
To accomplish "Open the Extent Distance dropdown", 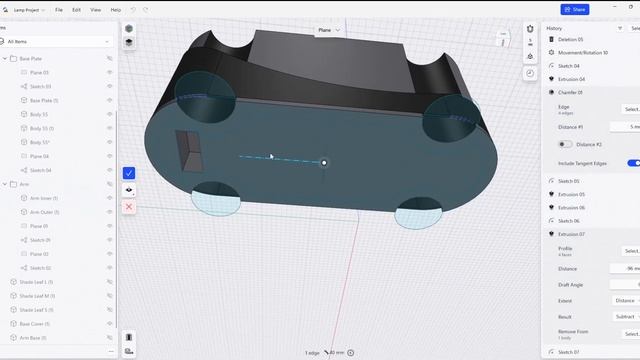I will (x=626, y=300).
